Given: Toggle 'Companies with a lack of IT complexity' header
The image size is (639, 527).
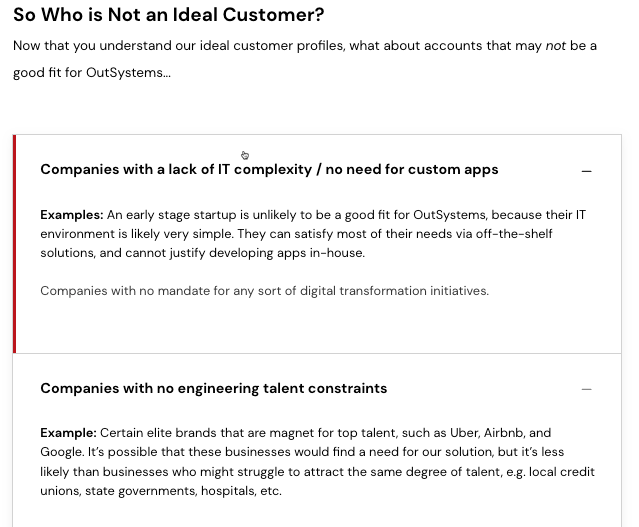Looking at the screenshot, I should tap(269, 169).
